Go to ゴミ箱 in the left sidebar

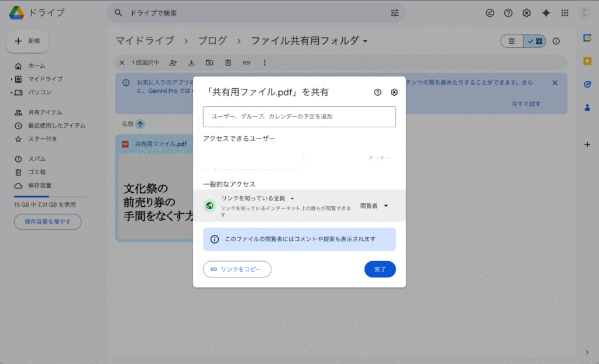(x=37, y=172)
